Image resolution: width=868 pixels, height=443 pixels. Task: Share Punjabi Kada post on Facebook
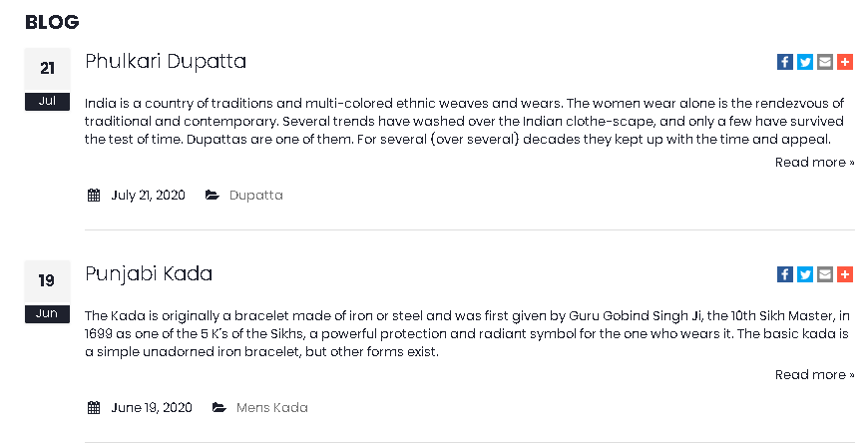point(785,274)
